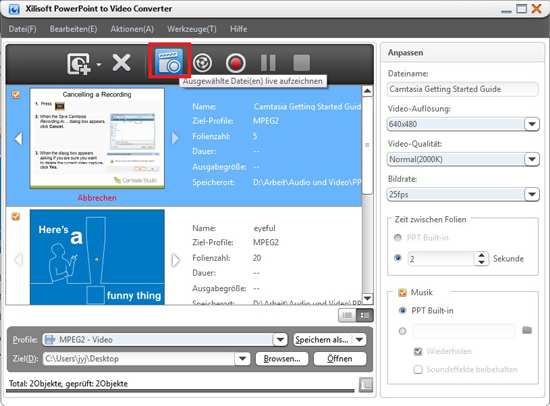Click the Dateiname text field
This screenshot has width=550, height=406.
click(462, 89)
